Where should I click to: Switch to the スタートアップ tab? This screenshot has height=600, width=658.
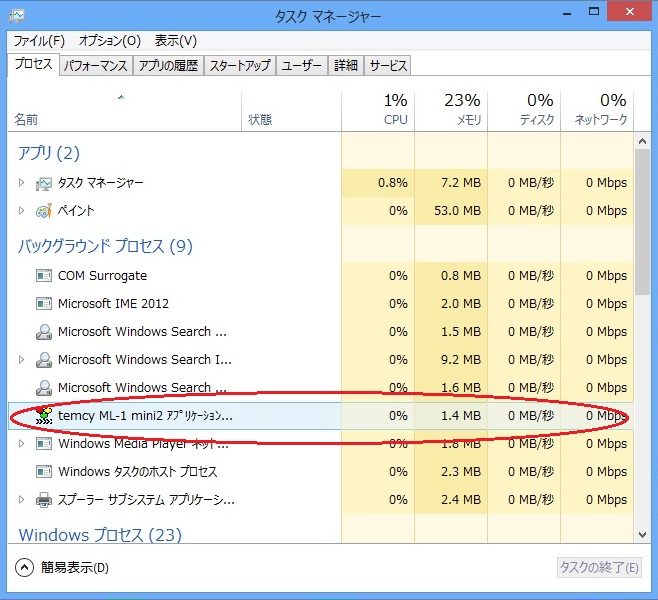(x=240, y=66)
